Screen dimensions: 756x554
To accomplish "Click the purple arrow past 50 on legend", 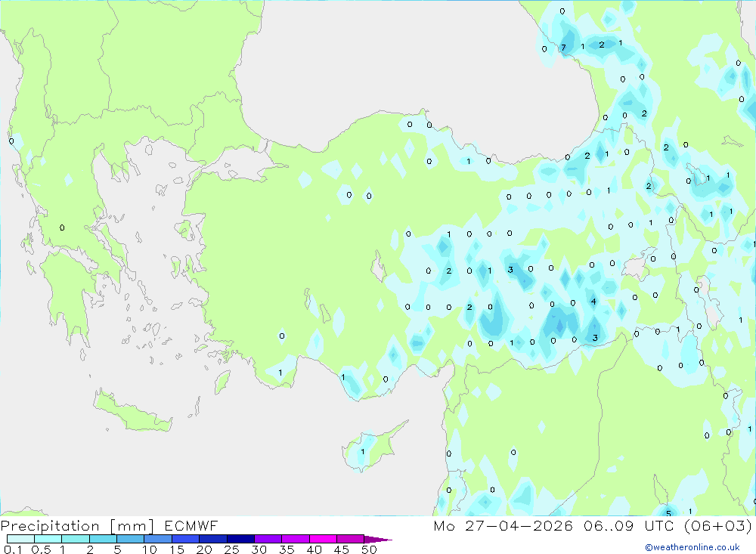I will 378,540.
